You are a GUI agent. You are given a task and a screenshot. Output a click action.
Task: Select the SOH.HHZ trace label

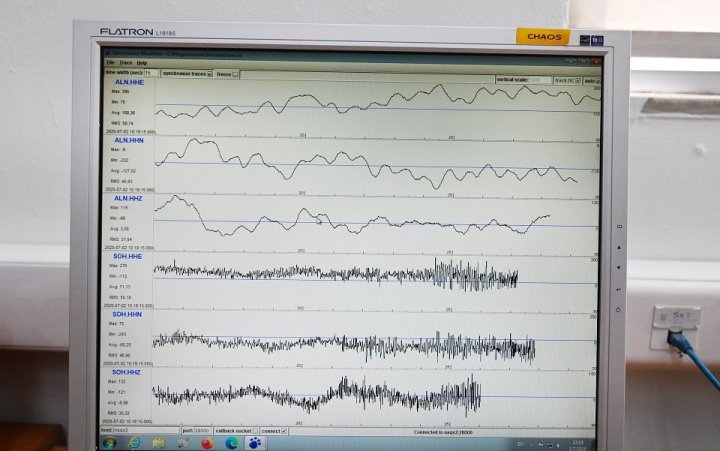[126, 371]
